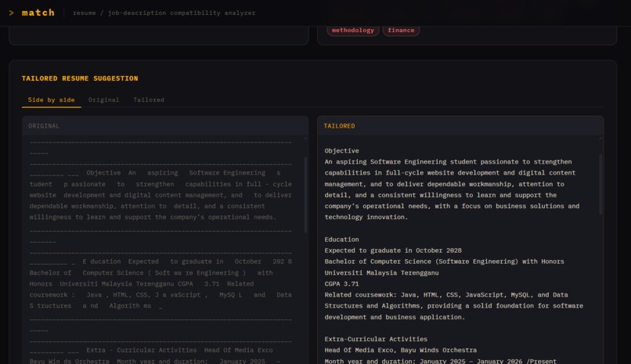Open the Original tab

tap(103, 99)
